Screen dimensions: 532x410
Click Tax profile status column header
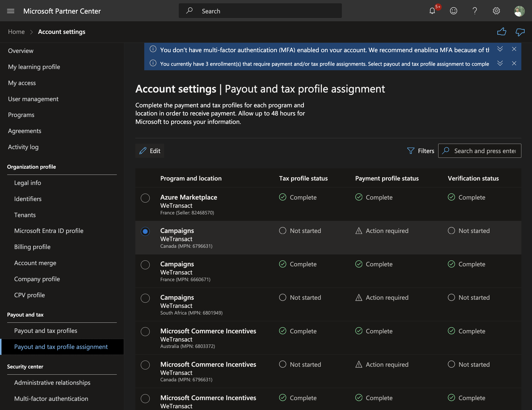(x=303, y=178)
